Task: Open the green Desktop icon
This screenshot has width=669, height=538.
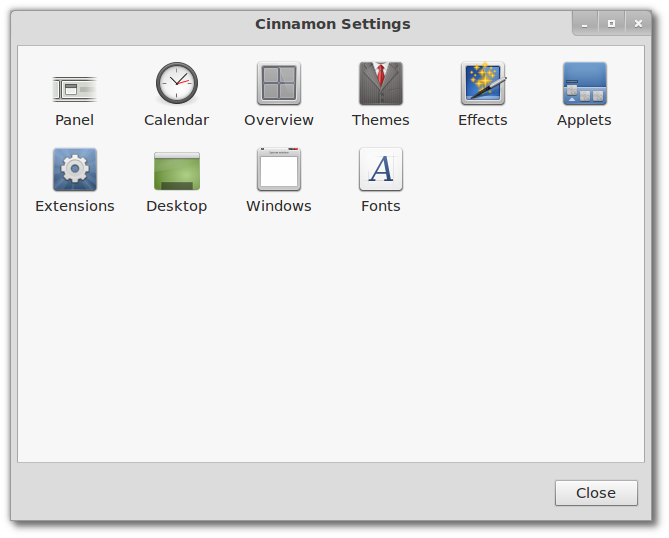Action: (177, 170)
